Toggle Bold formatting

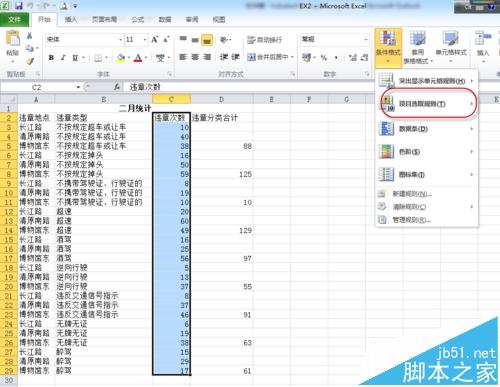(51, 58)
